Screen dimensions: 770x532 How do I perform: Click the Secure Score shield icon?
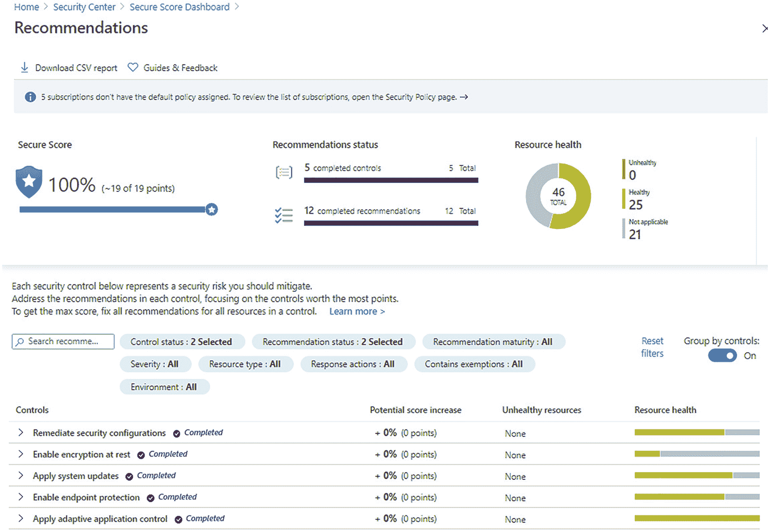[29, 182]
